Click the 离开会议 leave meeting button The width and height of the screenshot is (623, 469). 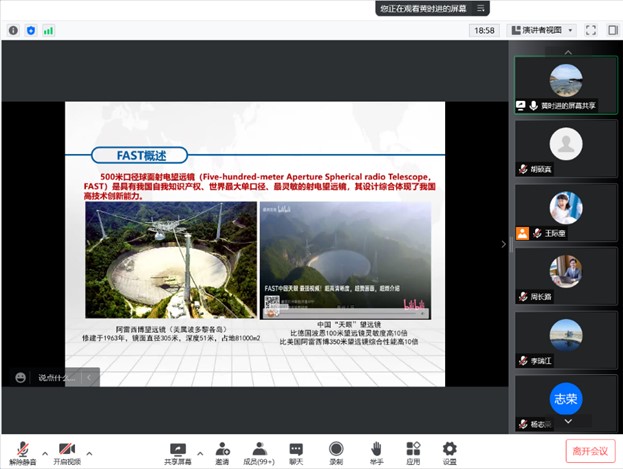[589, 451]
